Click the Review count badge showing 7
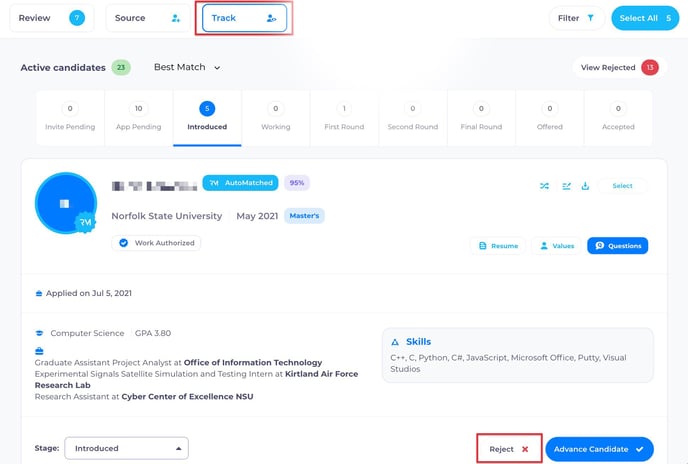This screenshot has width=688, height=464. click(x=77, y=18)
